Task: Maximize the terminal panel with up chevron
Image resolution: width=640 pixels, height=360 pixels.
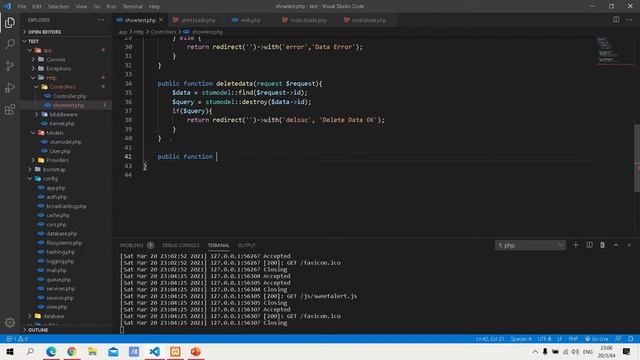Action: pos(616,245)
